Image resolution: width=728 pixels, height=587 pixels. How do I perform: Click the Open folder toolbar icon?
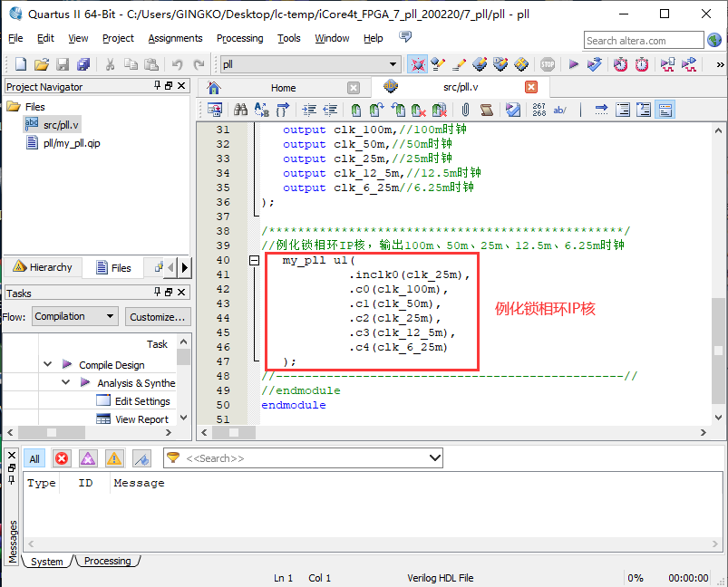(42, 64)
